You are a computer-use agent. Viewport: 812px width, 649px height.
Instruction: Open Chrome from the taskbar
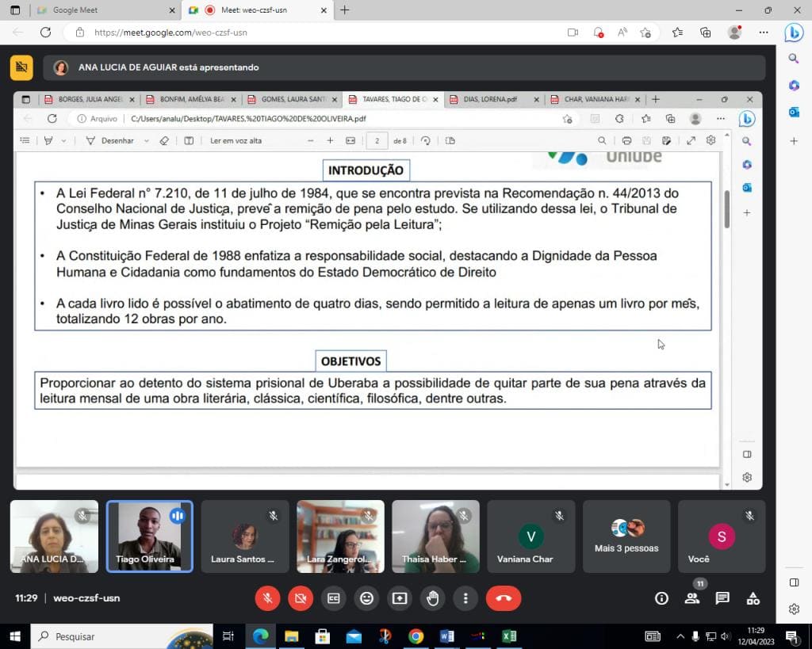tap(416, 636)
